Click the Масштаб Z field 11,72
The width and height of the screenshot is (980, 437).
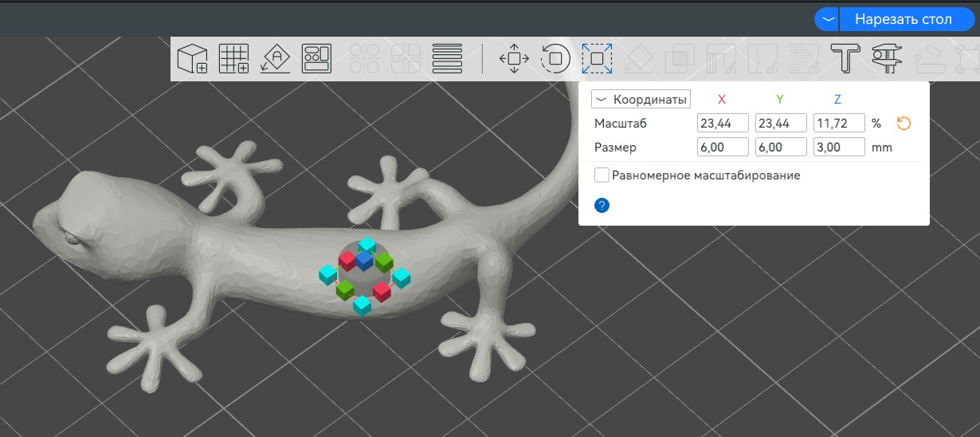839,124
